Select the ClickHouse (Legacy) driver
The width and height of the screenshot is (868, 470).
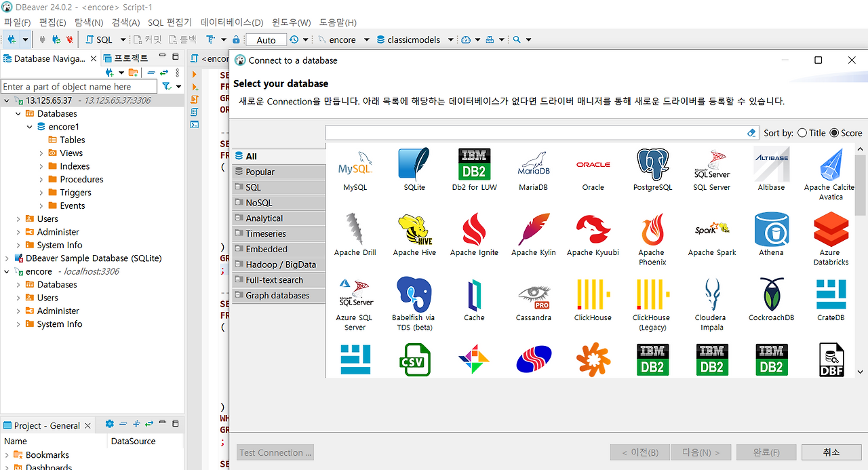pyautogui.click(x=652, y=305)
